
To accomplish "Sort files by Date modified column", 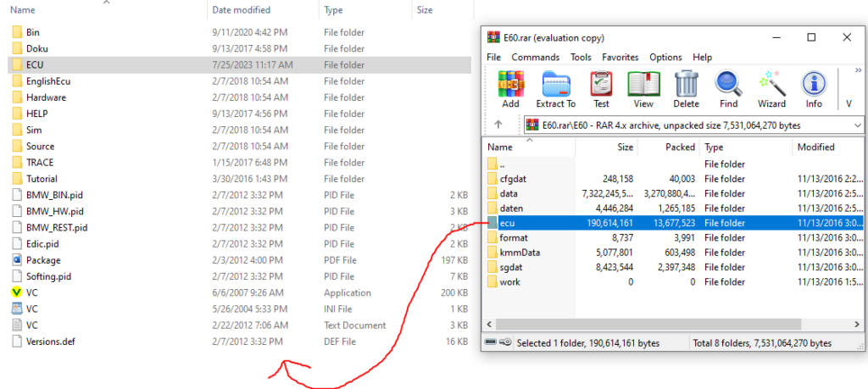I will (x=242, y=10).
